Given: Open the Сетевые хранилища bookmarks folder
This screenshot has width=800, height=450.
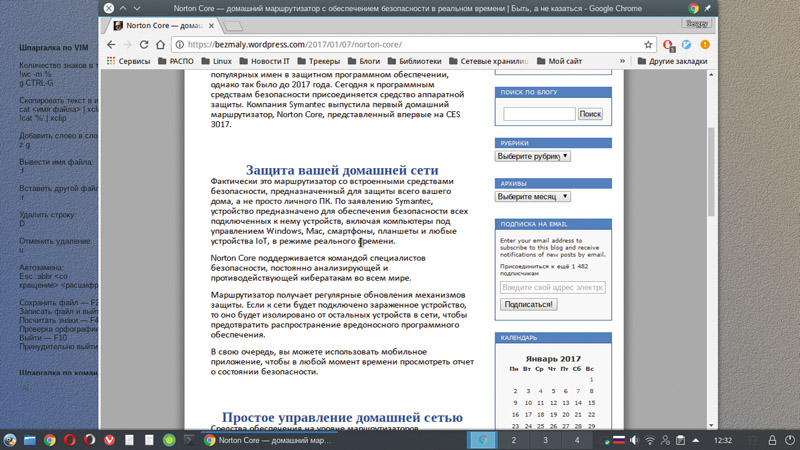Looking at the screenshot, I should (x=489, y=61).
